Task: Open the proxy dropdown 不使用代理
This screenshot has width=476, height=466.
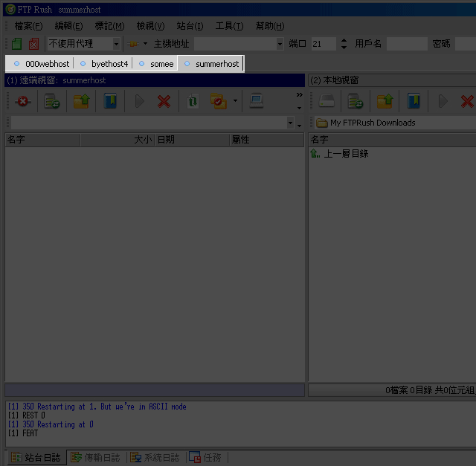Action: coord(84,44)
